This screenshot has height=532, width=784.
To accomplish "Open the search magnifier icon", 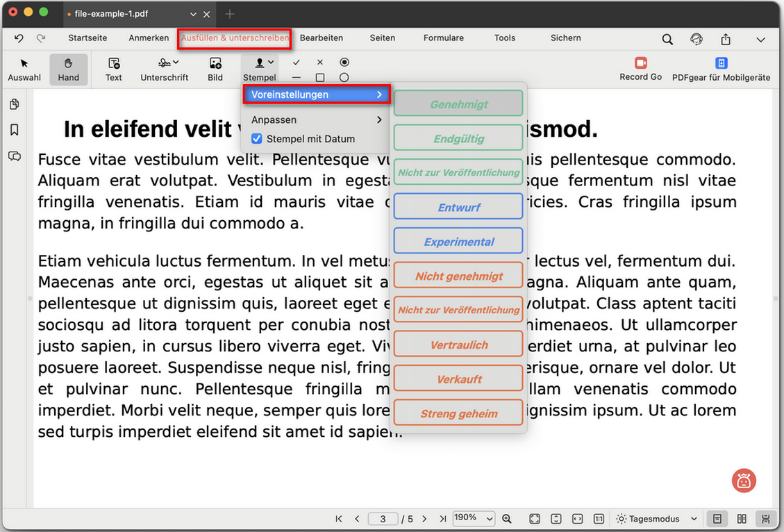I will point(667,40).
